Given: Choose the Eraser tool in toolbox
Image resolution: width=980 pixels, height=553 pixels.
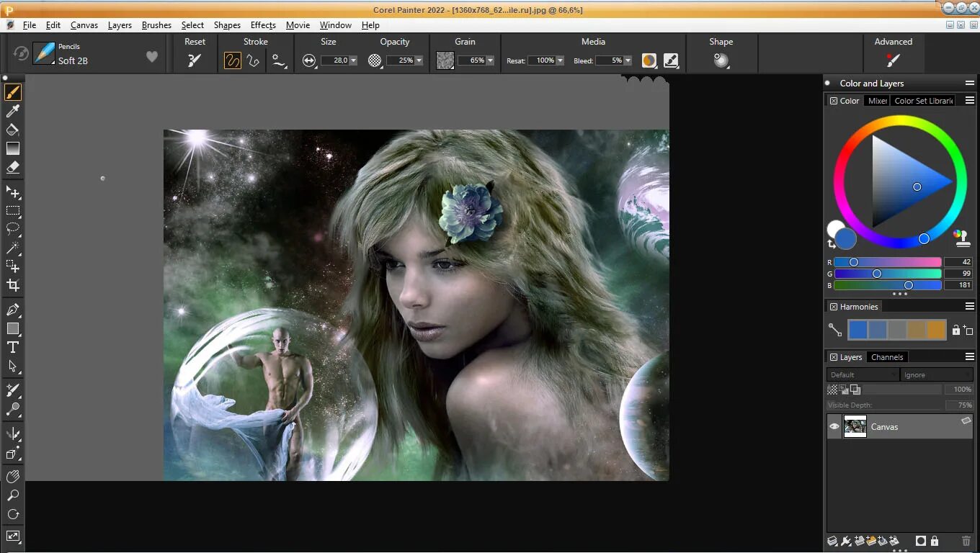Looking at the screenshot, I should (13, 167).
